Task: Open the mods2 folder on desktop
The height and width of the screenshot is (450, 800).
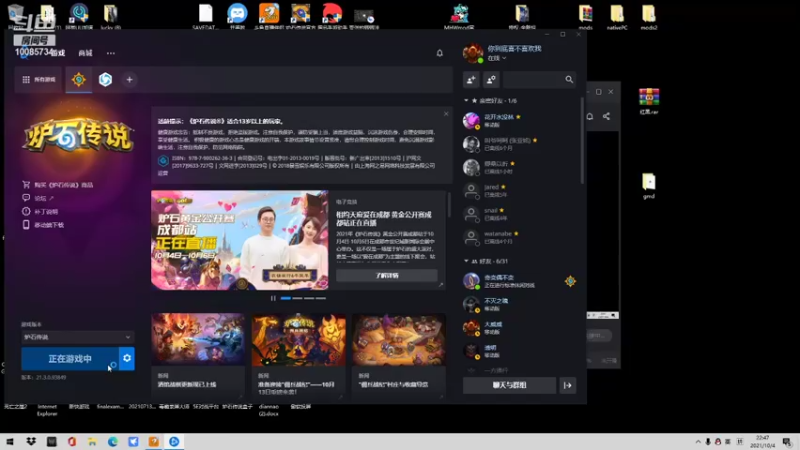Action: (648, 17)
